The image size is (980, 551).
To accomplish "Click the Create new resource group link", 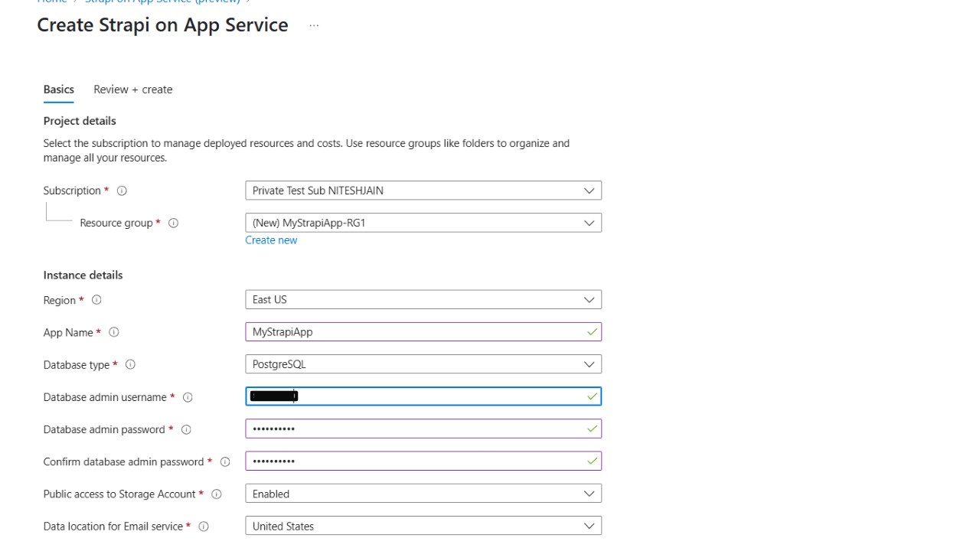I will [271, 240].
